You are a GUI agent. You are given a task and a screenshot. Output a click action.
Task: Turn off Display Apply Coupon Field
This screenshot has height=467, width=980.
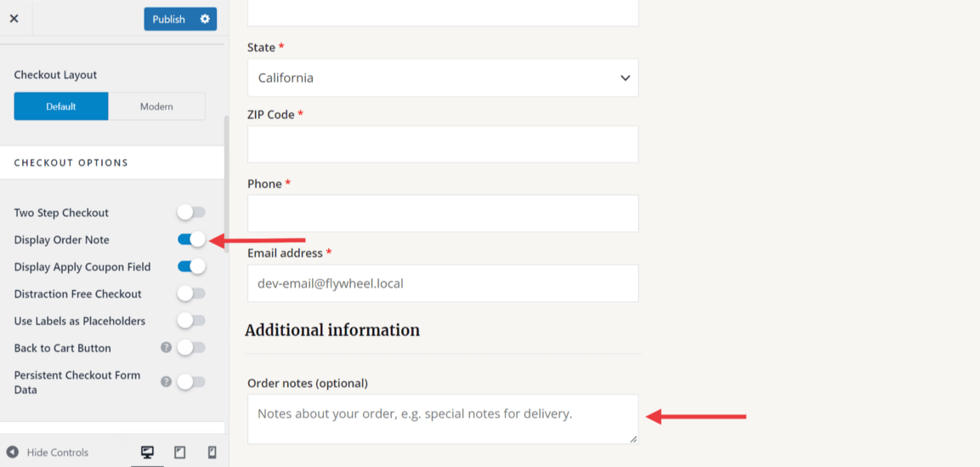pos(191,267)
